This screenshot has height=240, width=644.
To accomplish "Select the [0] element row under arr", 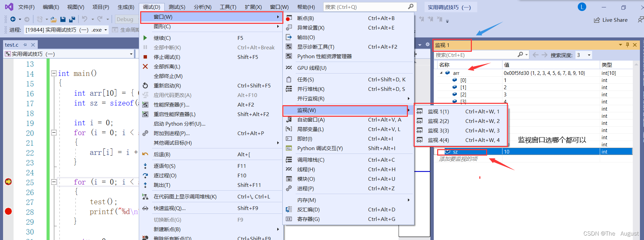I will (x=534, y=80).
